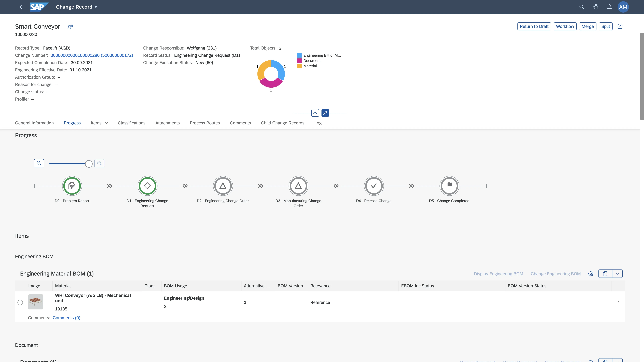Open the search icon in header
Viewport: 644px width, 362px height.
(581, 7)
